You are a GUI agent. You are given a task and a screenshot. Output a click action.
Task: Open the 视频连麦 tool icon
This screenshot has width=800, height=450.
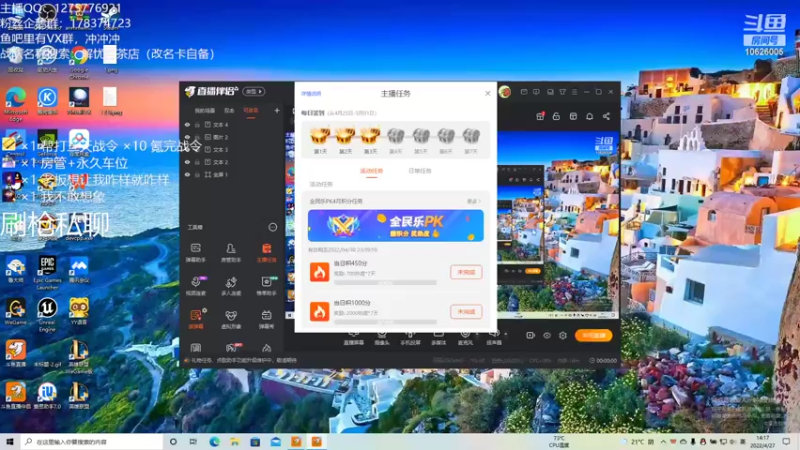pyautogui.click(x=195, y=286)
